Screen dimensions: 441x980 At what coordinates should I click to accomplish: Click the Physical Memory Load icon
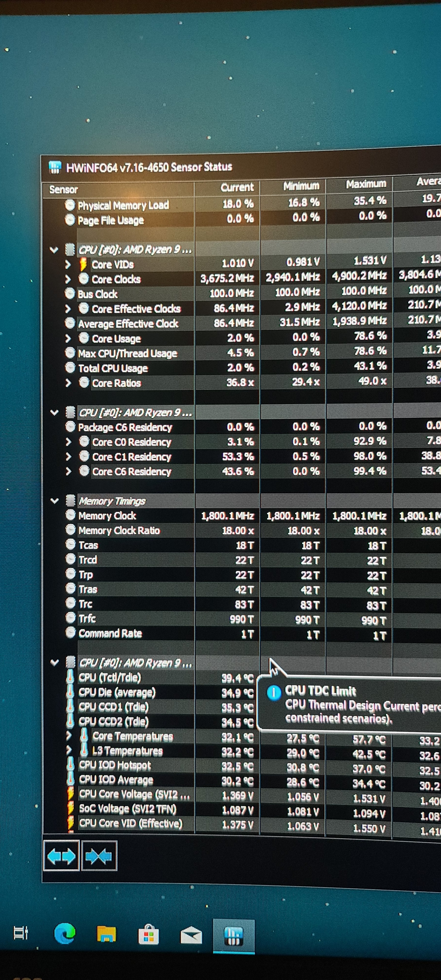tap(70, 205)
